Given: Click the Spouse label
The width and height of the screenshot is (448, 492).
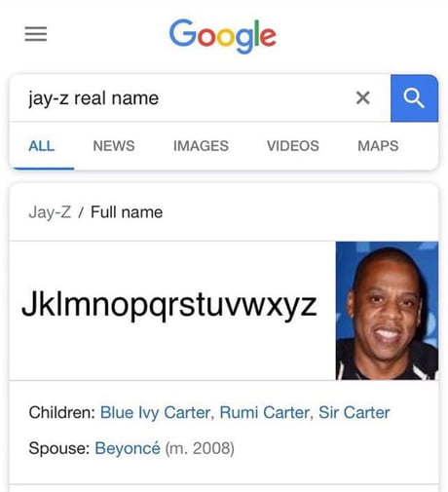Looking at the screenshot, I should tap(59, 448).
